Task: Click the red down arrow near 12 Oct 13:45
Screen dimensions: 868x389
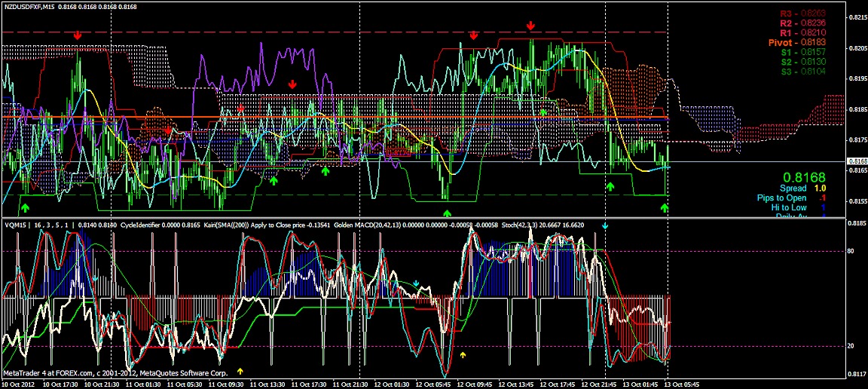Action: point(530,26)
